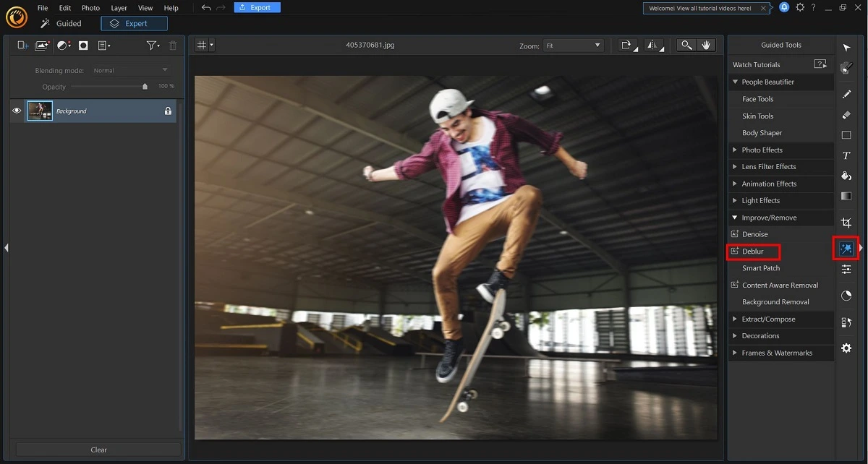Click the Opacity slider handle
Viewport: 868px width, 464px height.
pos(145,86)
